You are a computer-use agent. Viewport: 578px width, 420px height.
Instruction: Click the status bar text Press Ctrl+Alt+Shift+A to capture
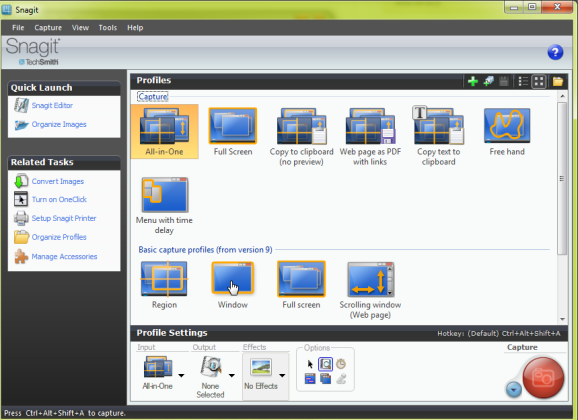coord(65,413)
